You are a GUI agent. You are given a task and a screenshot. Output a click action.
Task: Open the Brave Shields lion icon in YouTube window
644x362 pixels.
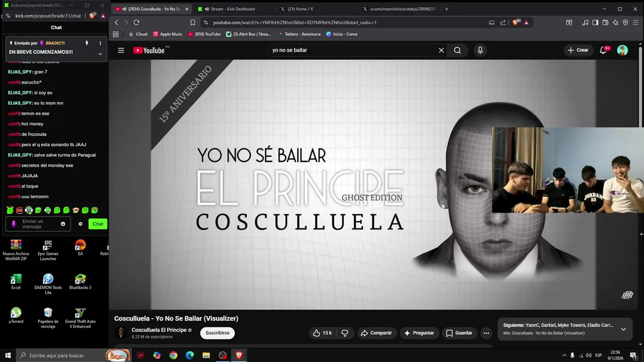point(516,23)
